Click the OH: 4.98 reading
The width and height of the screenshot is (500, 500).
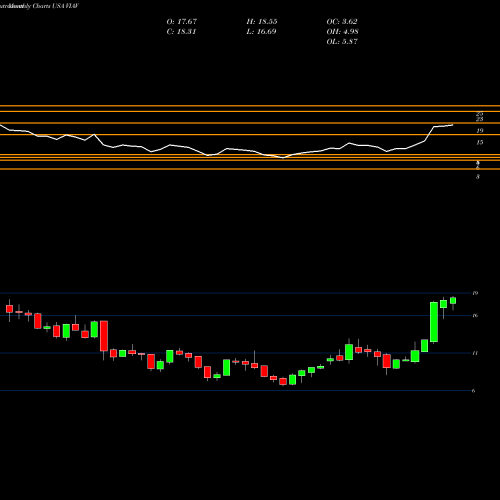(x=342, y=32)
